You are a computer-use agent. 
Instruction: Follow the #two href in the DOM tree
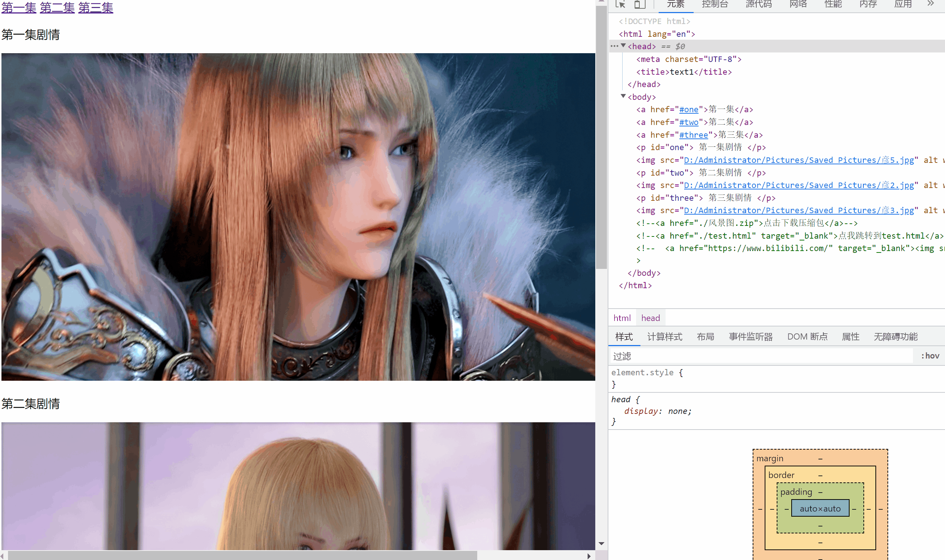tap(689, 122)
